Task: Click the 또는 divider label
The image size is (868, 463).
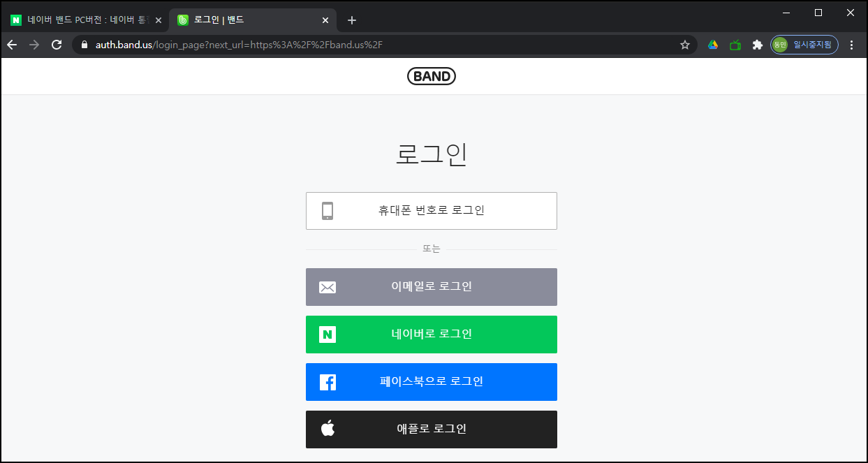Action: (432, 249)
